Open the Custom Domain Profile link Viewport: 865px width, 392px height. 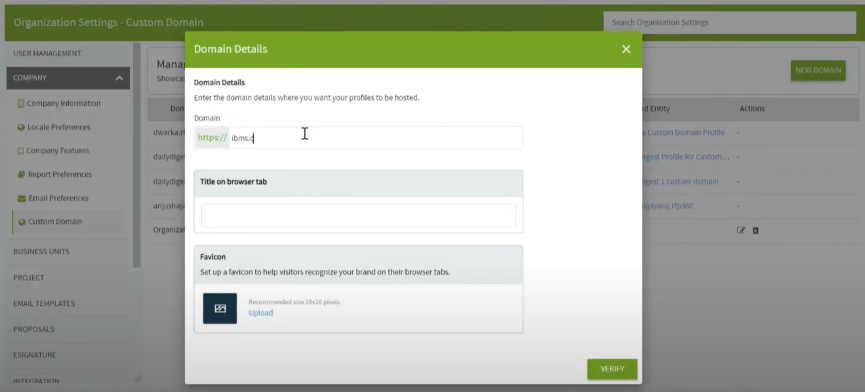pyautogui.click(x=684, y=132)
